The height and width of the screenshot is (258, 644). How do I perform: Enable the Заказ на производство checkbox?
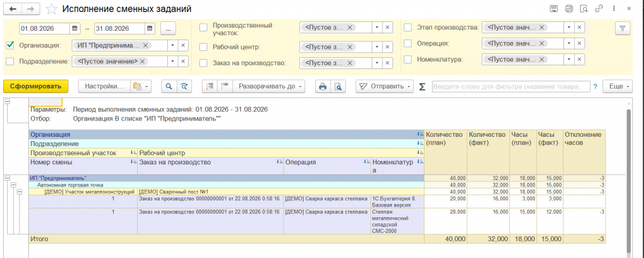[x=203, y=63]
